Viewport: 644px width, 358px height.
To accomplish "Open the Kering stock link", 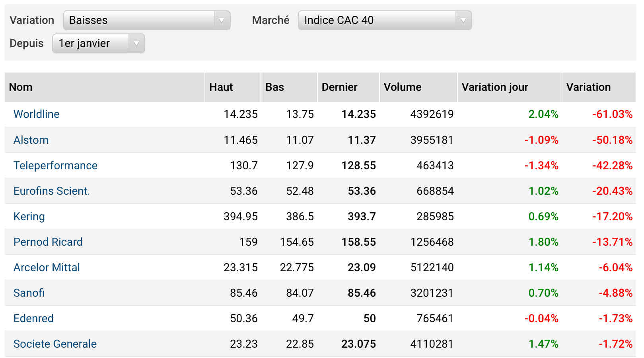I will coord(29,217).
